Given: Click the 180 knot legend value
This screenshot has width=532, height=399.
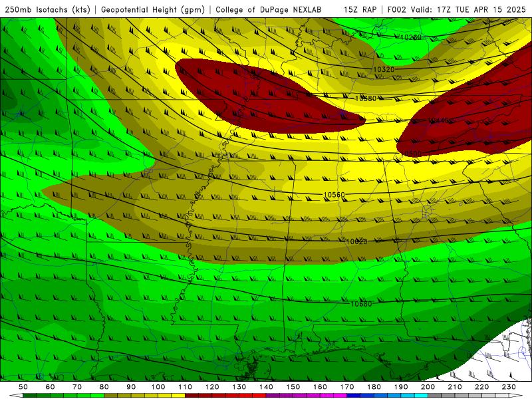Looking at the screenshot, I should [x=374, y=387].
